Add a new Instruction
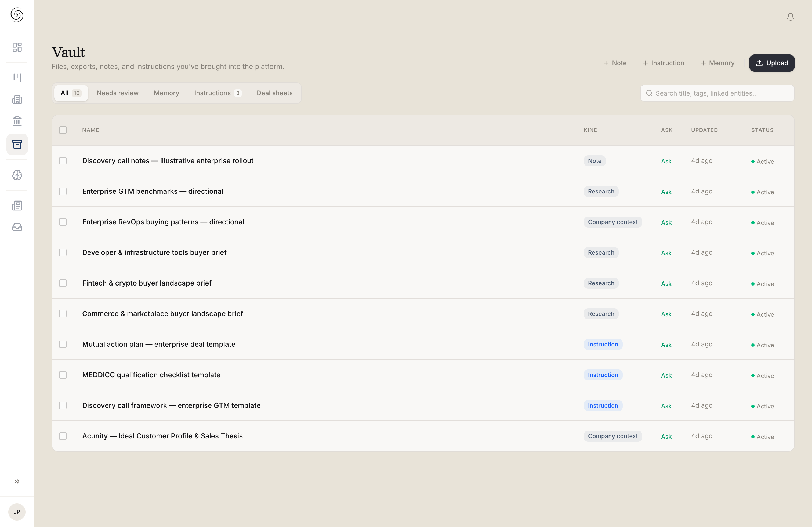The width and height of the screenshot is (812, 527). point(663,63)
